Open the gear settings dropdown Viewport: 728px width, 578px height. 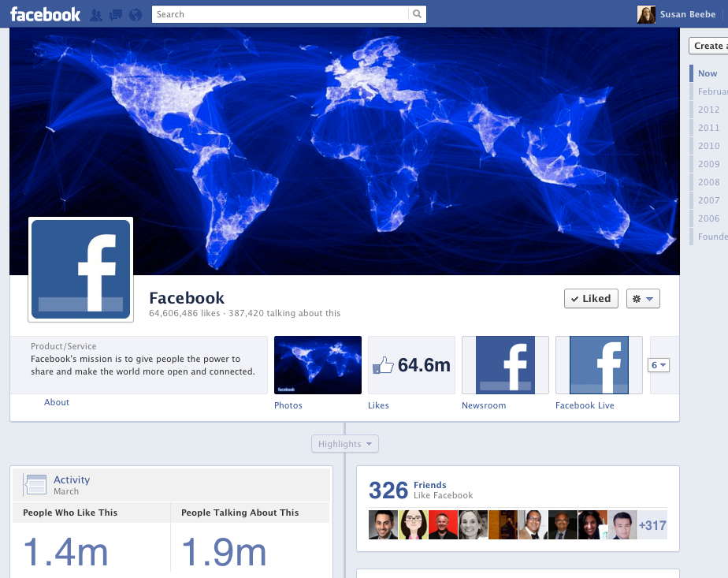(x=643, y=298)
